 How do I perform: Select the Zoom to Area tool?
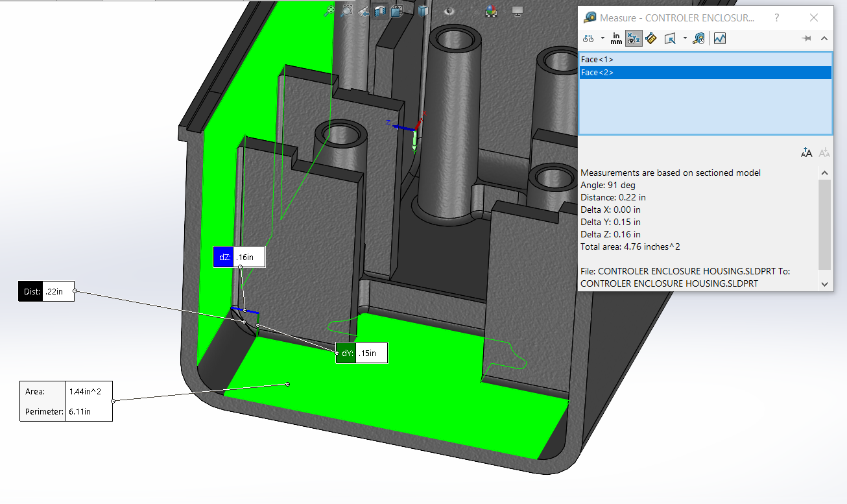(x=347, y=11)
